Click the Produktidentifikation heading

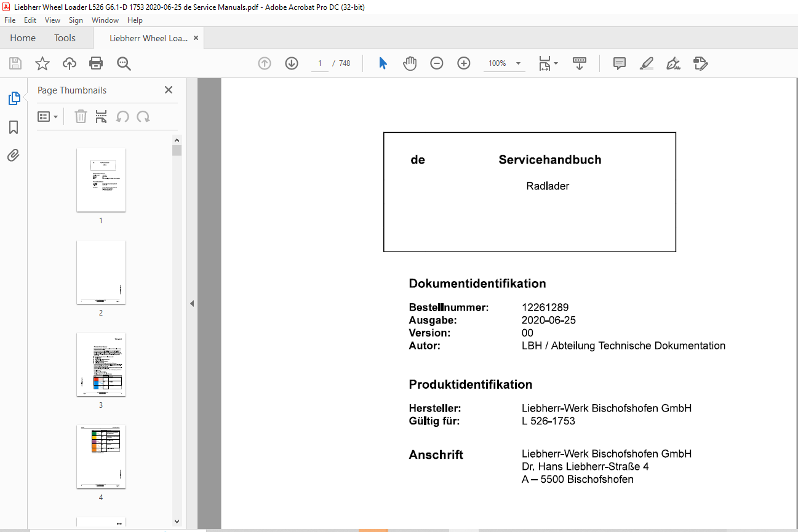point(471,384)
